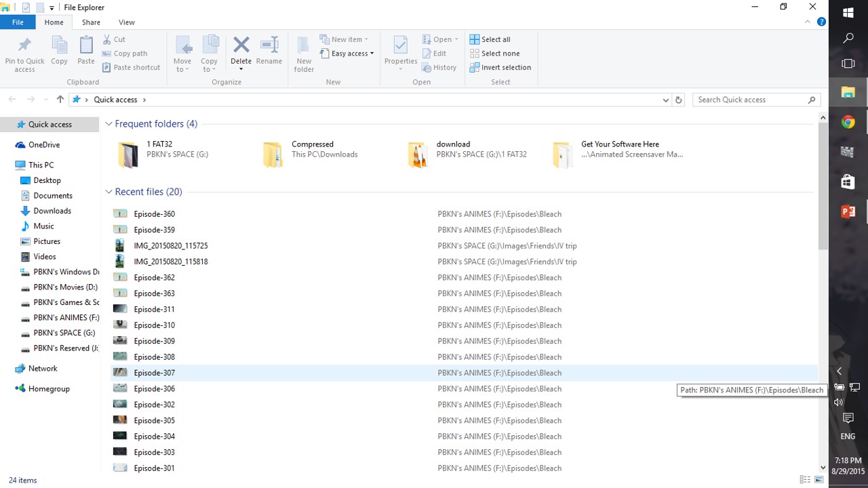Open the Help question mark icon
The image size is (868, 488).
coord(821,22)
